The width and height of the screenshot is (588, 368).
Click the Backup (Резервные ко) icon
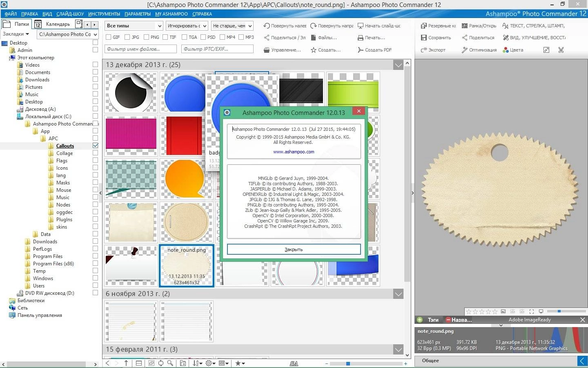pyautogui.click(x=424, y=26)
